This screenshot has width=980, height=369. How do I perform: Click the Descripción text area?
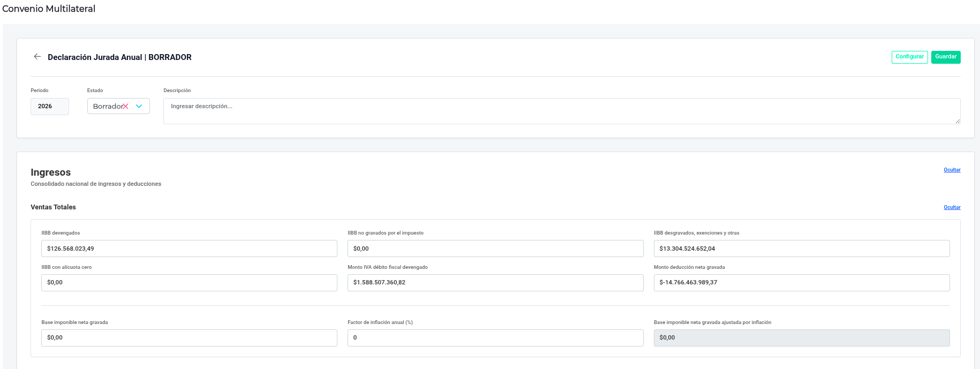coord(561,111)
